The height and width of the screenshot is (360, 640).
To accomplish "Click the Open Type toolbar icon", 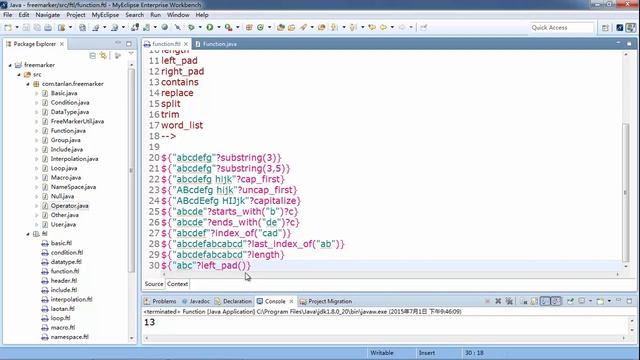I will click(x=281, y=27).
